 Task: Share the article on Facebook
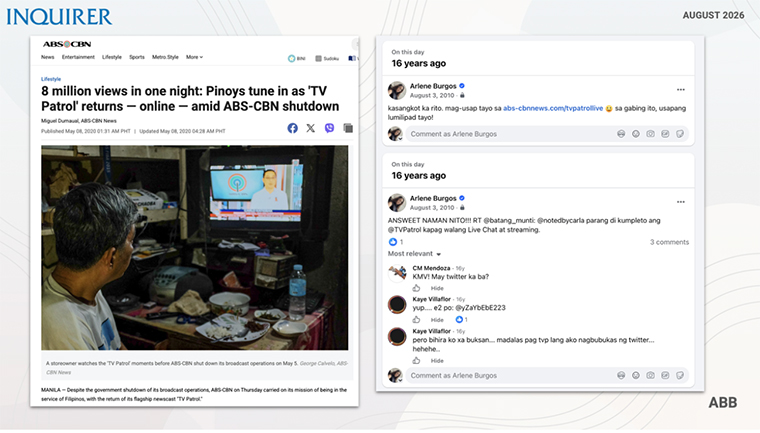(x=292, y=128)
